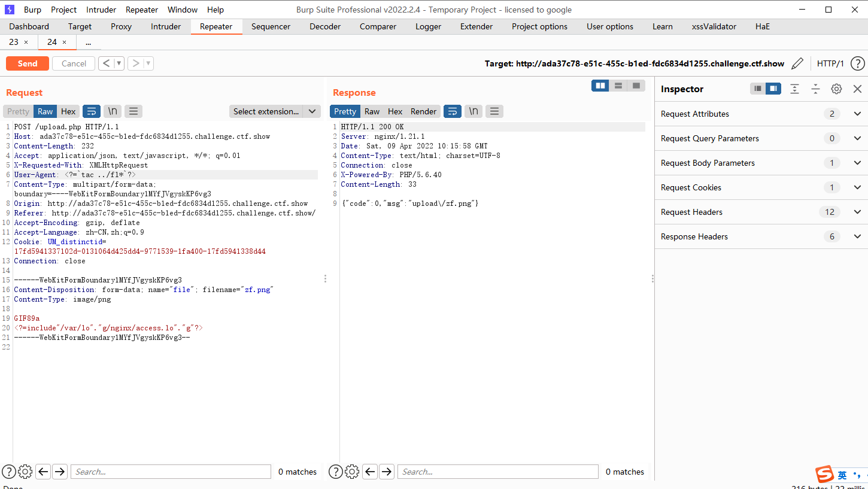Select side-by-side layout view
The height and width of the screenshot is (489, 868).
(x=600, y=86)
